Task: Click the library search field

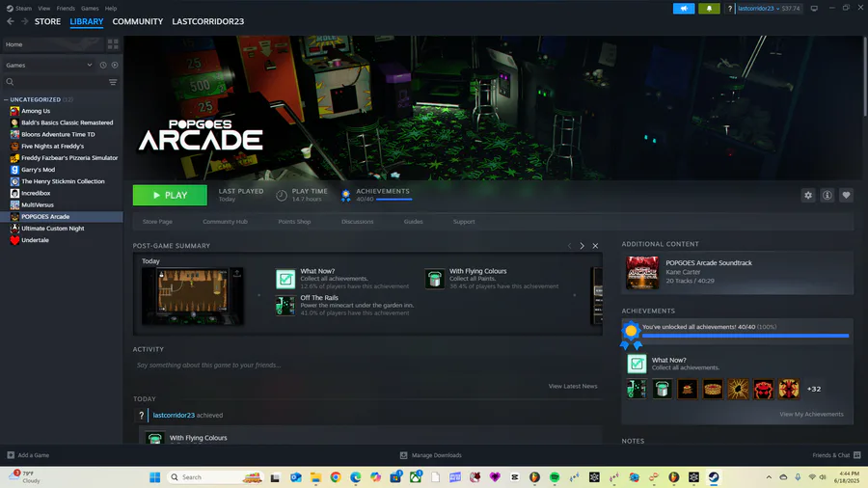Action: [54, 82]
